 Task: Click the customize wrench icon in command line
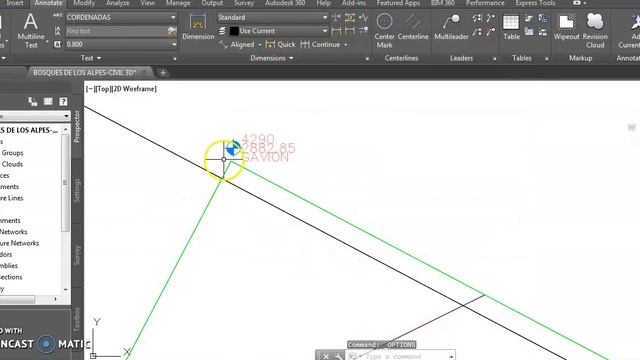pyautogui.click(x=338, y=356)
